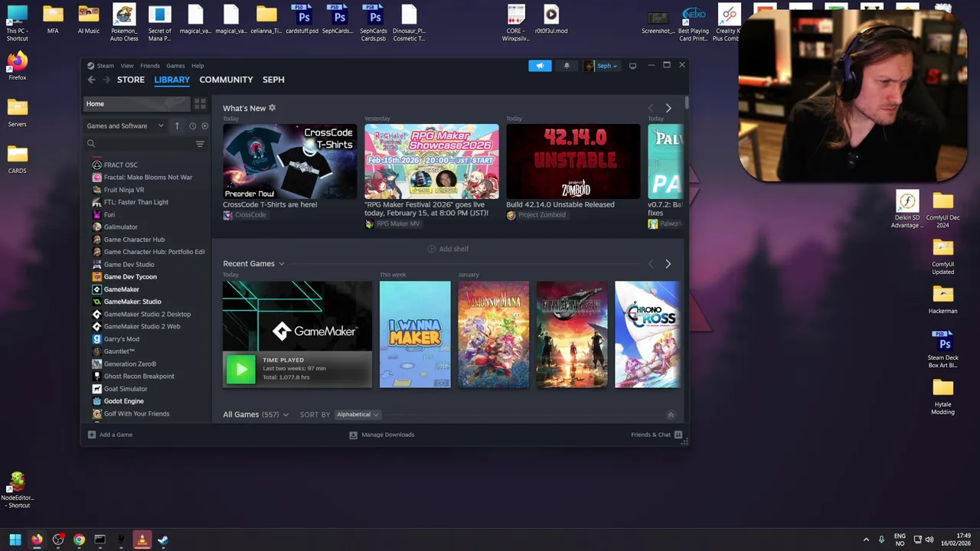Show hidden system tray icons chevron
This screenshot has width=980, height=551.
(x=866, y=540)
